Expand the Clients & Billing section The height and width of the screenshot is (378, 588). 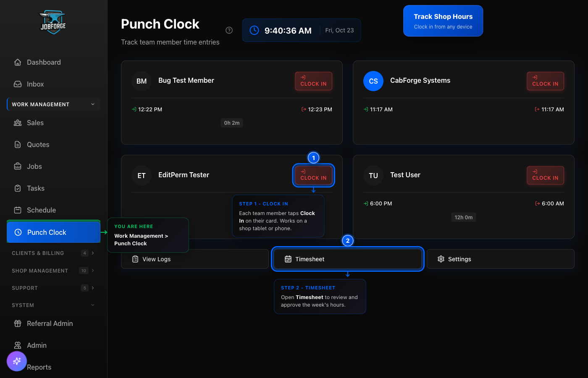[x=53, y=253]
